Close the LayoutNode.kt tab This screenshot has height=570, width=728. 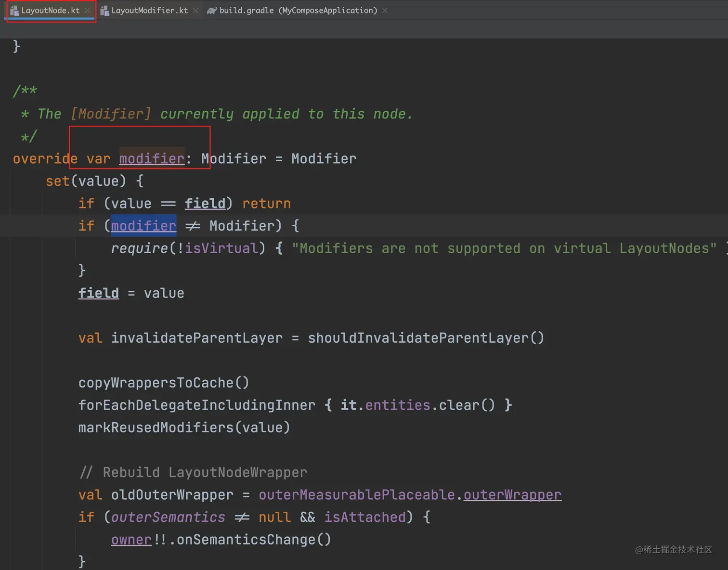87,10
